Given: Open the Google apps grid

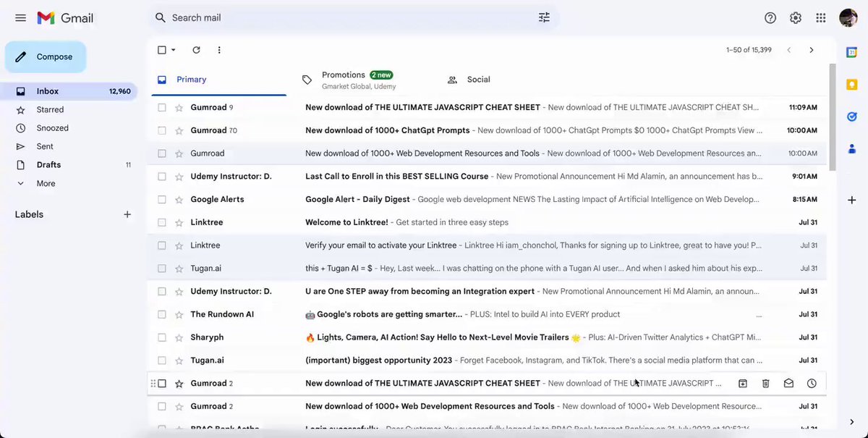Looking at the screenshot, I should coord(821,18).
